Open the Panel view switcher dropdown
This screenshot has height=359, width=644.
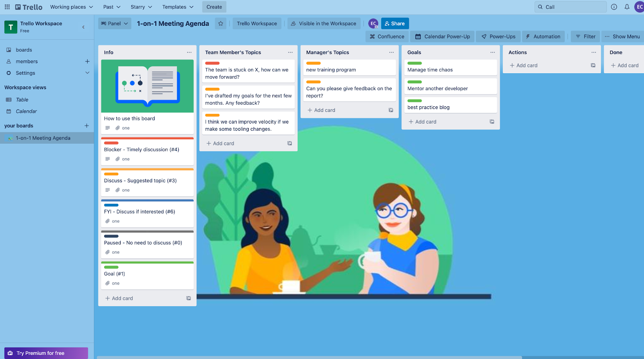coord(115,23)
